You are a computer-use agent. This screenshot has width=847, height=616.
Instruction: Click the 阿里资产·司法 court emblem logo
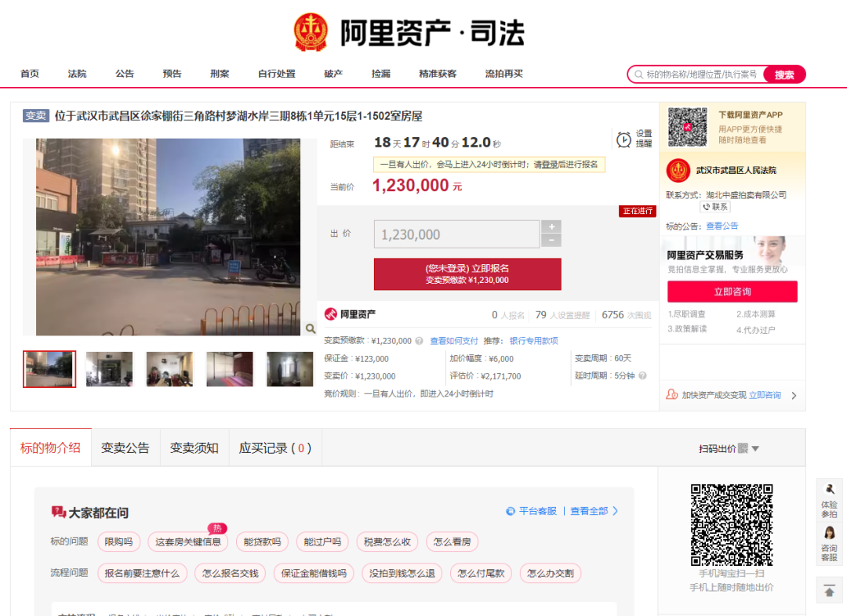[311, 32]
